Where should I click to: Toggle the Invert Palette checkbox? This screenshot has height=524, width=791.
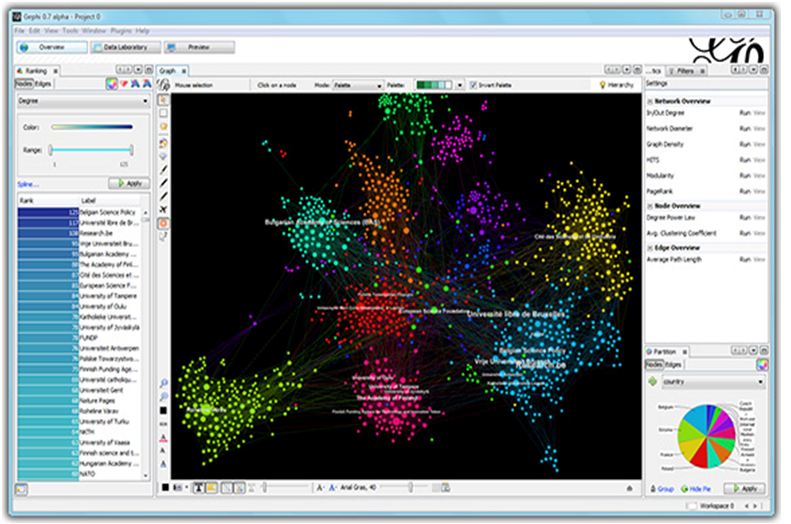pos(473,86)
